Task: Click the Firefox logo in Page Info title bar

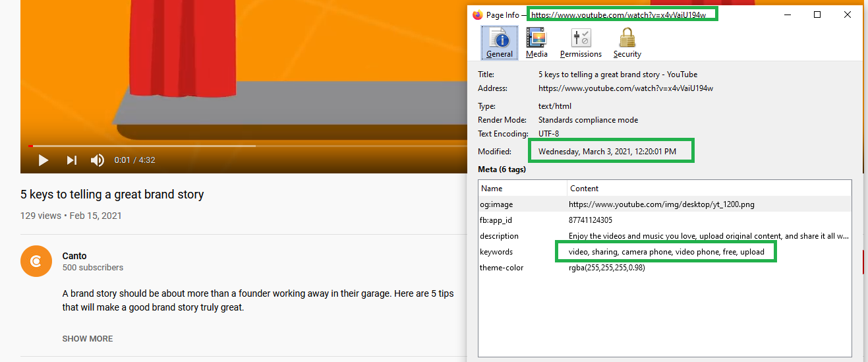Action: (478, 15)
